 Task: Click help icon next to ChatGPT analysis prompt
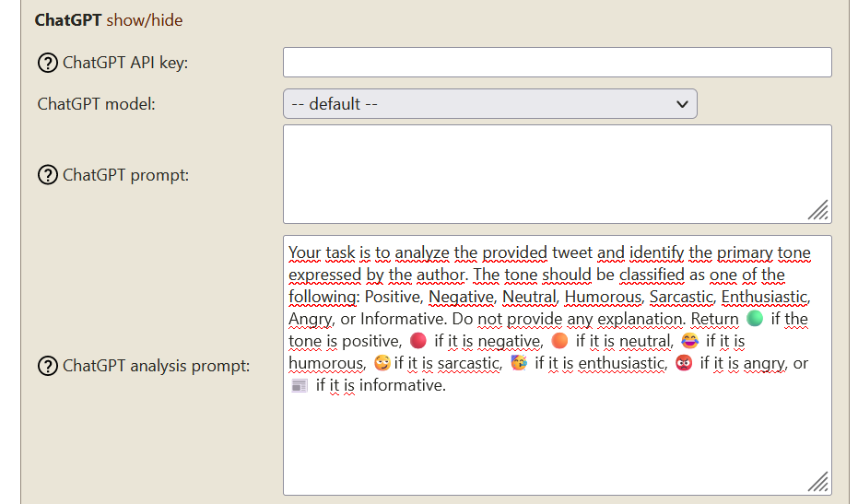click(47, 367)
